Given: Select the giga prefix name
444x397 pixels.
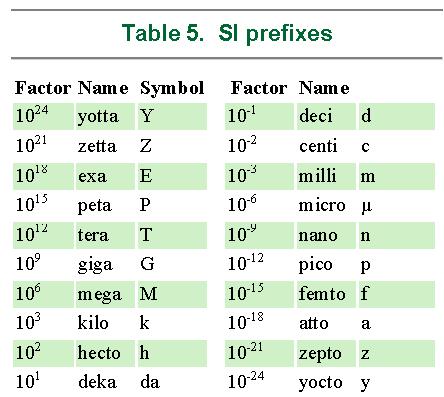Looking at the screenshot, I should coord(95,265).
